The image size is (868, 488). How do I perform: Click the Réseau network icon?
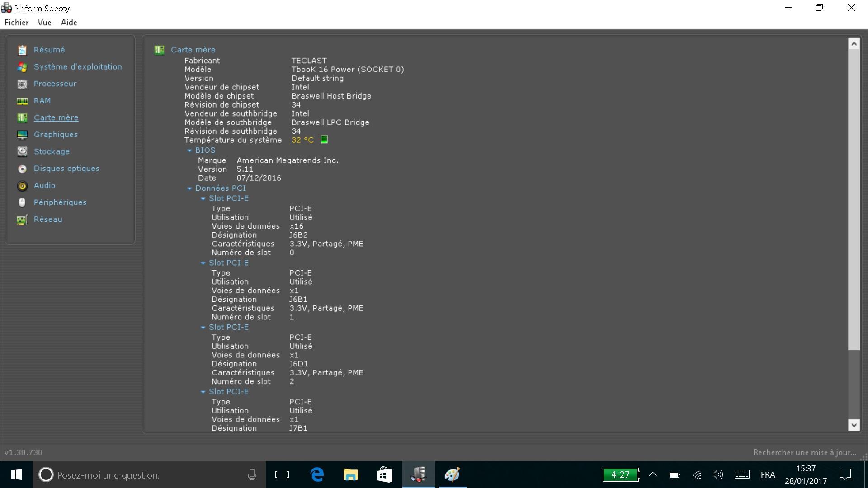(x=22, y=220)
